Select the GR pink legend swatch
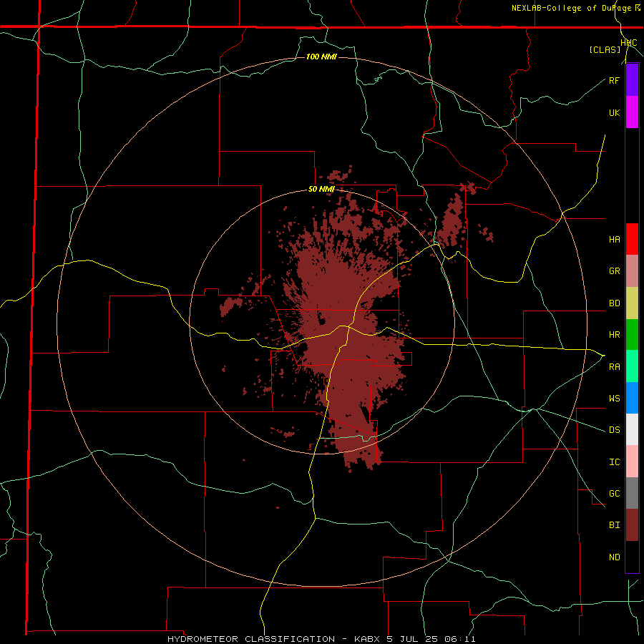This screenshot has height=644, width=644. [x=632, y=271]
